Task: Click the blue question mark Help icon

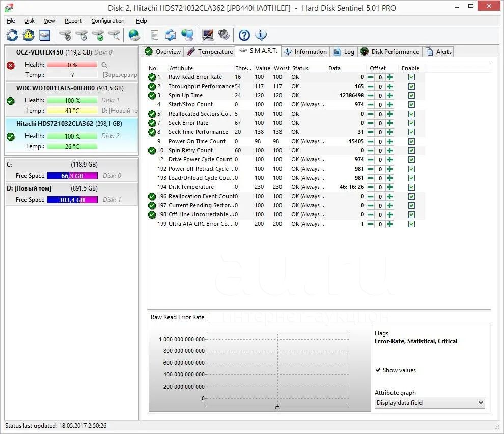Action: point(244,35)
